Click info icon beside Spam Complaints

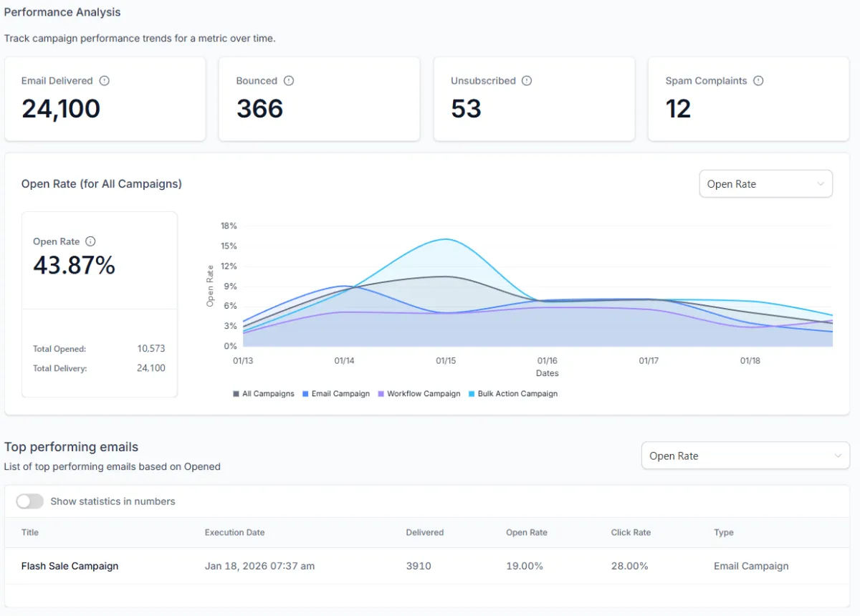[758, 81]
